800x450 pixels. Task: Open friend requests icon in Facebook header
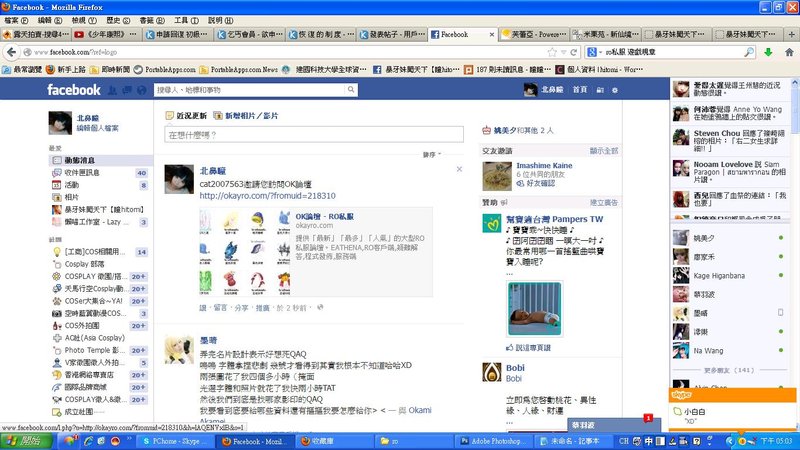click(x=112, y=90)
